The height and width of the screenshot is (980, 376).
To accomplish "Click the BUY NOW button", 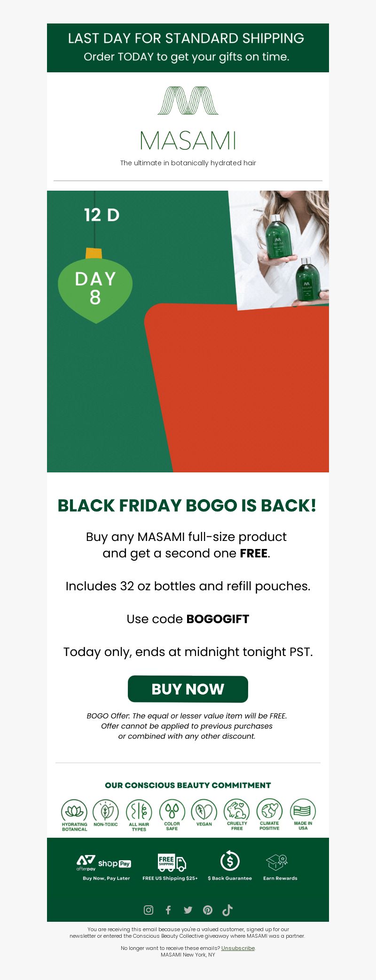I will coord(188,689).
